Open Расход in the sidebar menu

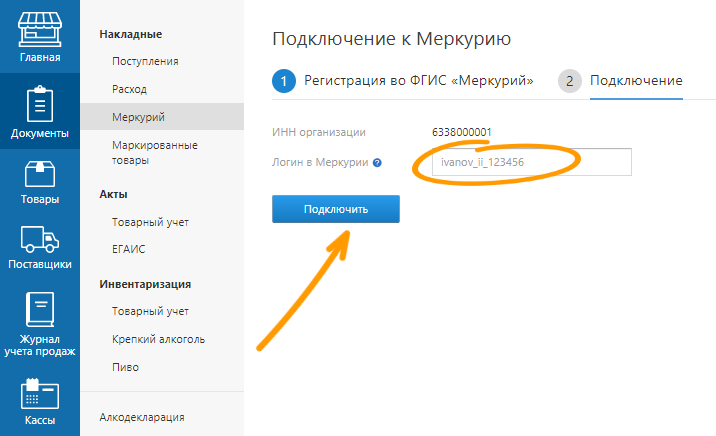pos(129,89)
